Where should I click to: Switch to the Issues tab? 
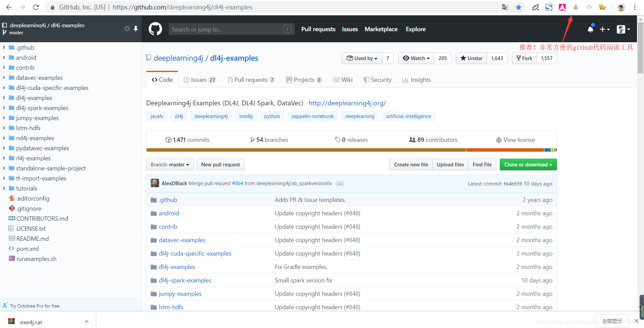pos(200,80)
